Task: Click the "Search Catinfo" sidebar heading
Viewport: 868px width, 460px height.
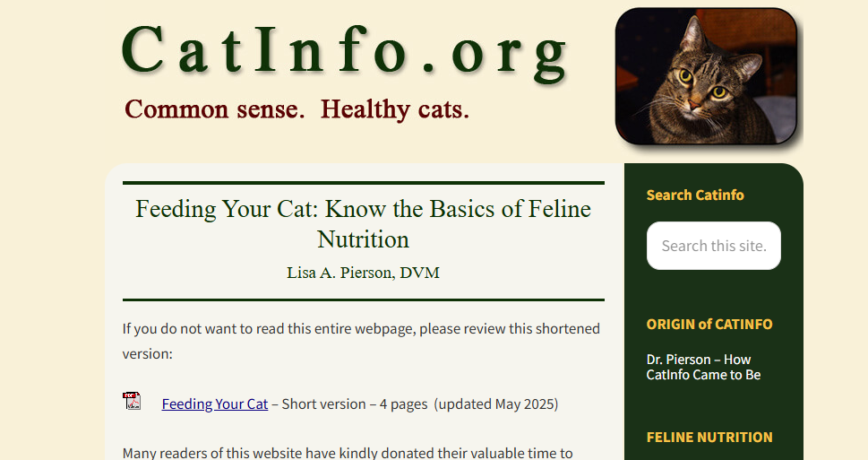Action: click(x=695, y=195)
